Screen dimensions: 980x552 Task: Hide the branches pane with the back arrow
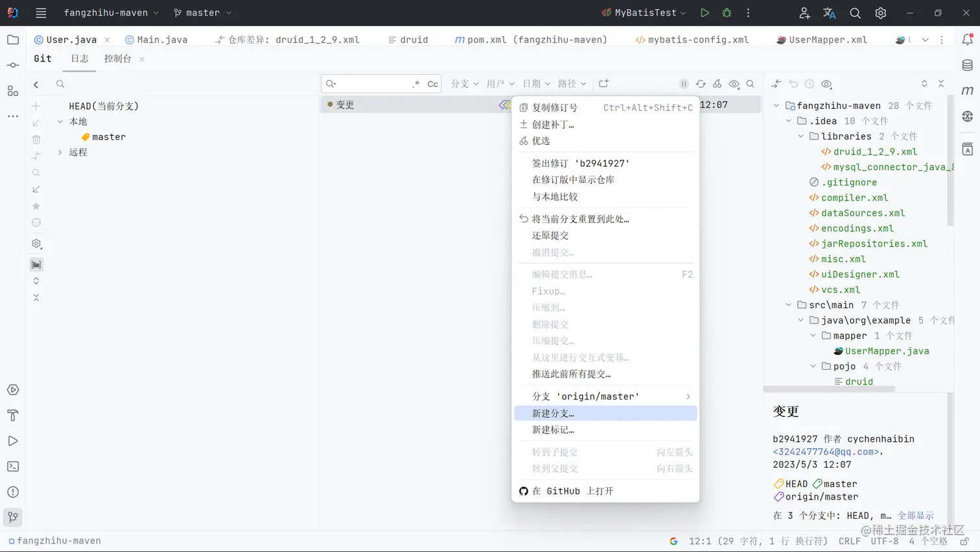(x=36, y=84)
